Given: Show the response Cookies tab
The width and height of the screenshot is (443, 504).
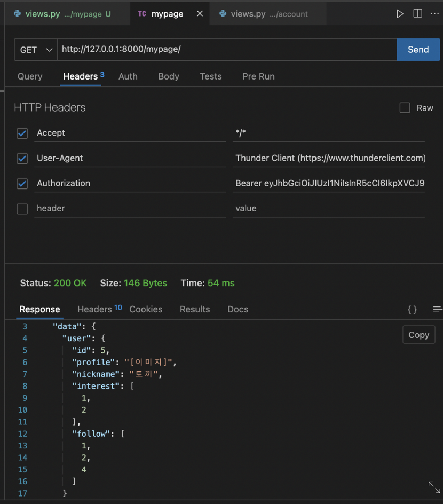Looking at the screenshot, I should 146,309.
